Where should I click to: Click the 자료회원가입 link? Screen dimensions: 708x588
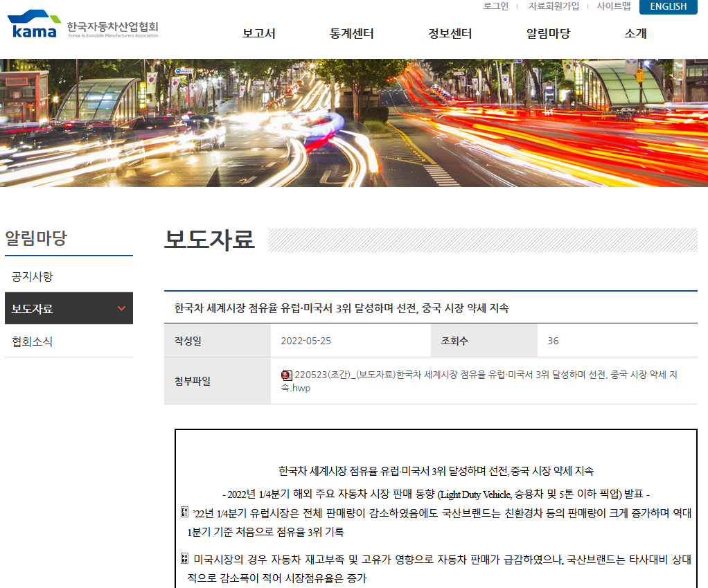pos(554,6)
